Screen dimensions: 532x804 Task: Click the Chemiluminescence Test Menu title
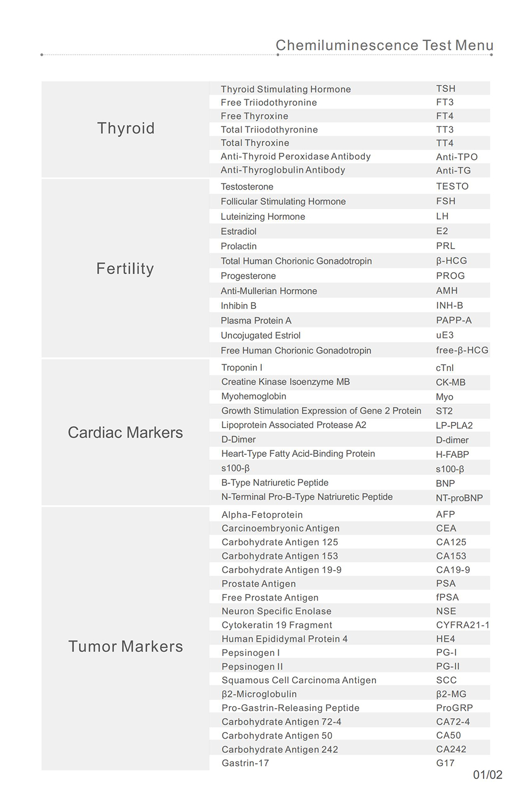pos(384,45)
